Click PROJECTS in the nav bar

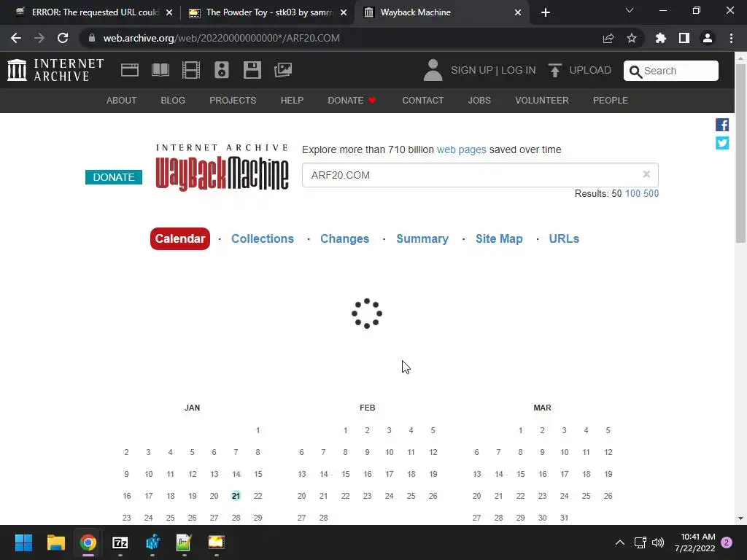pos(233,101)
